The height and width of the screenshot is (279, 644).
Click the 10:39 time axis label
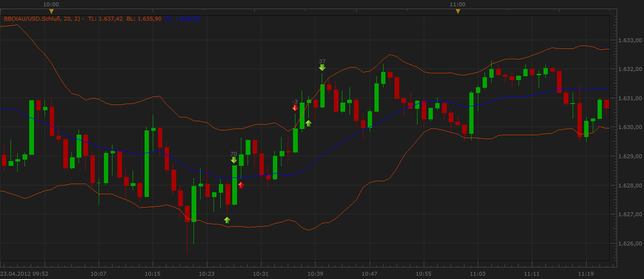click(315, 274)
